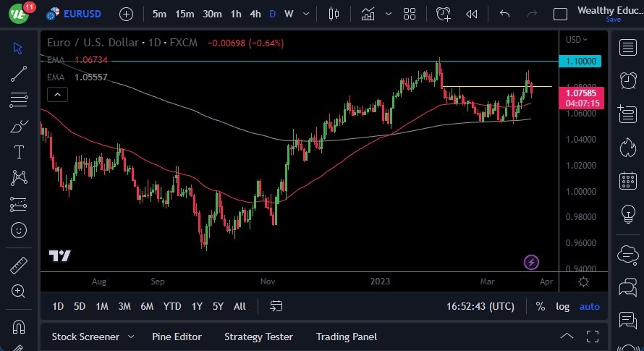Open the alerts alarm clock panel
This screenshot has height=351, width=644.
(444, 14)
